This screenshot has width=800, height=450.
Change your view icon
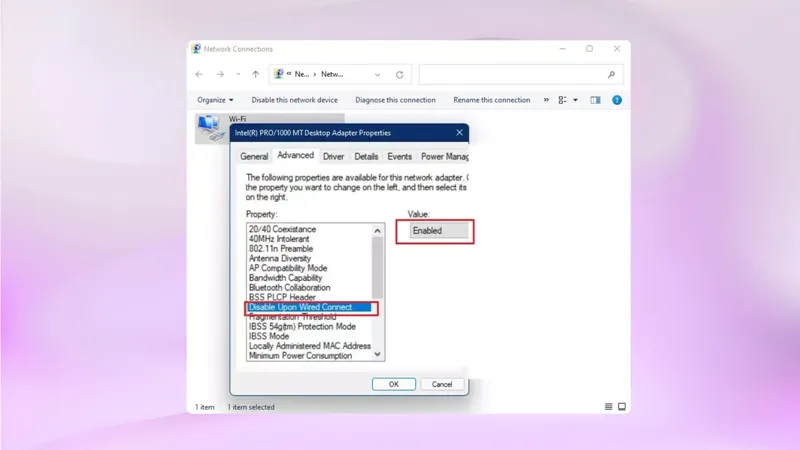562,100
